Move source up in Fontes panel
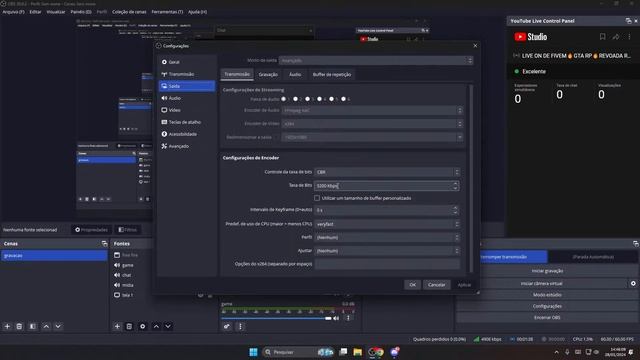This screenshot has width=640, height=360. click(x=156, y=327)
